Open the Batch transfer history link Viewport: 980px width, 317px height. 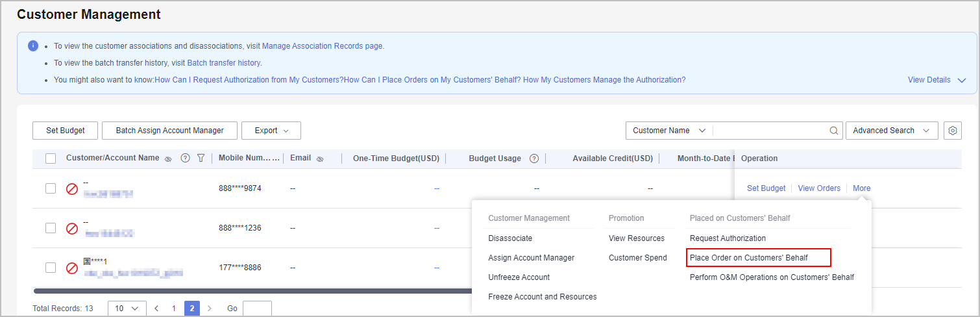[x=223, y=63]
